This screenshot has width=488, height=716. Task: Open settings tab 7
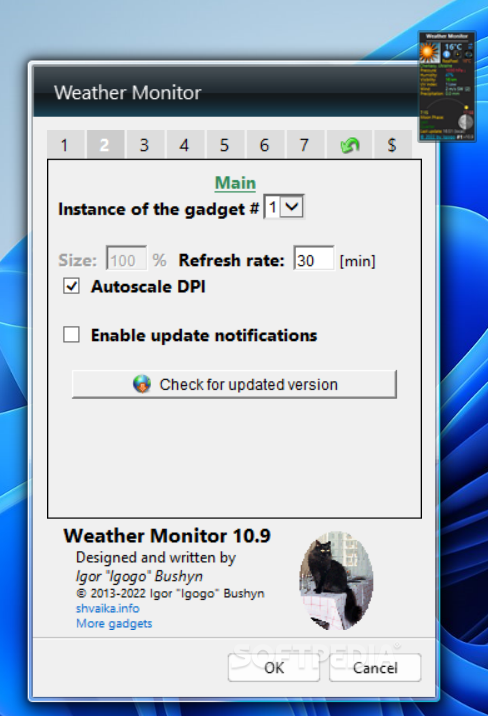tap(304, 145)
